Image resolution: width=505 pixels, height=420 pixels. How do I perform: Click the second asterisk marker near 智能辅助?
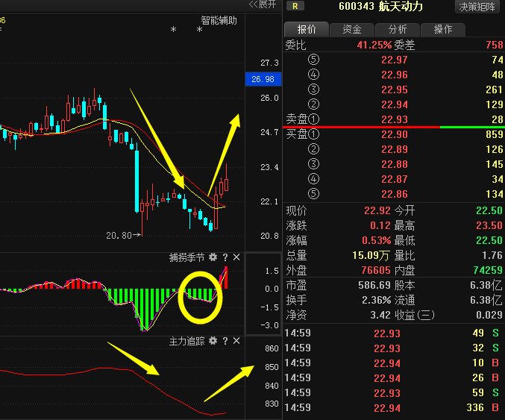[x=199, y=30]
